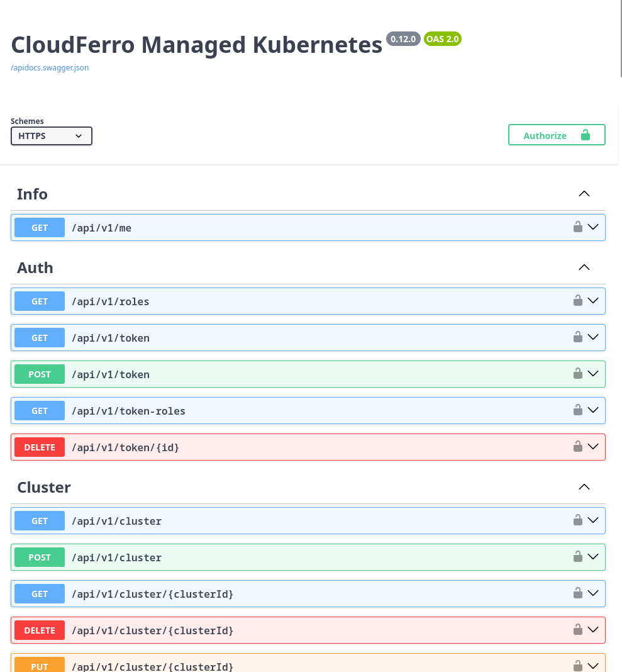
Task: Expand DELETE /api/v1/cluster/{clusterId} with its chevron
Action: [593, 630]
